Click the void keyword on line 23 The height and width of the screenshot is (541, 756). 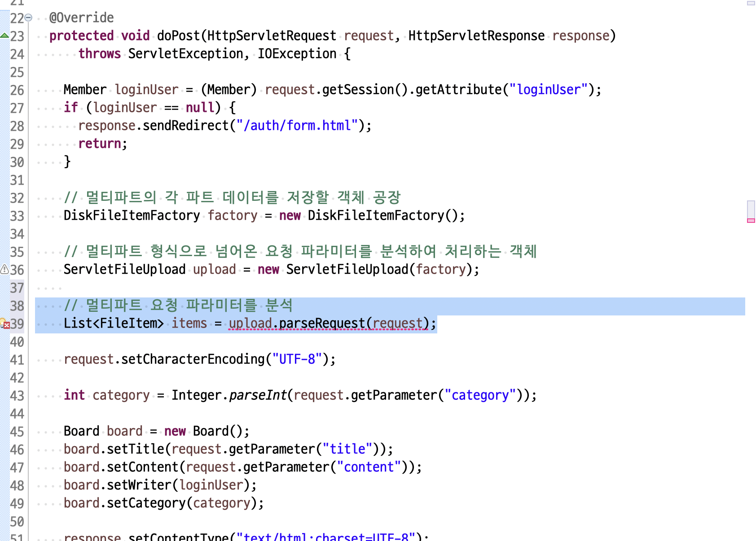(x=136, y=35)
